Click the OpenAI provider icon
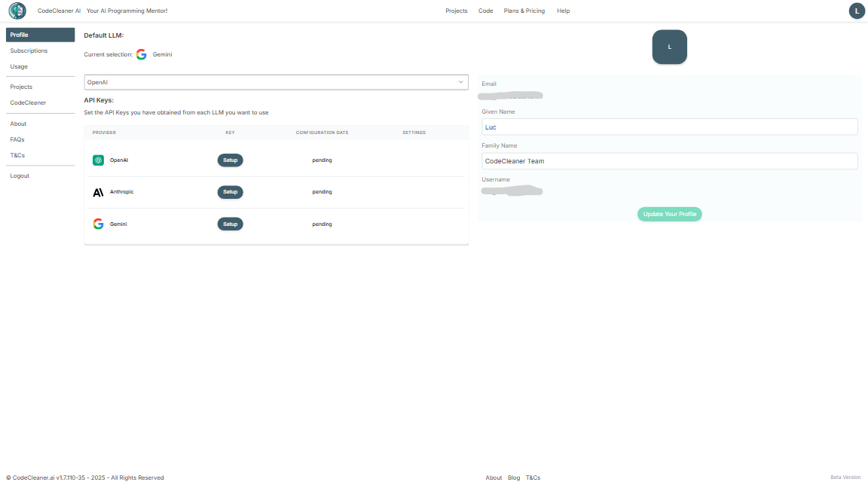 pos(98,160)
